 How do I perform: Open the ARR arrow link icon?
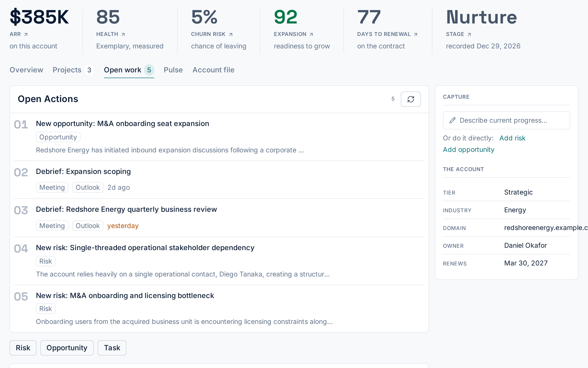(x=26, y=34)
